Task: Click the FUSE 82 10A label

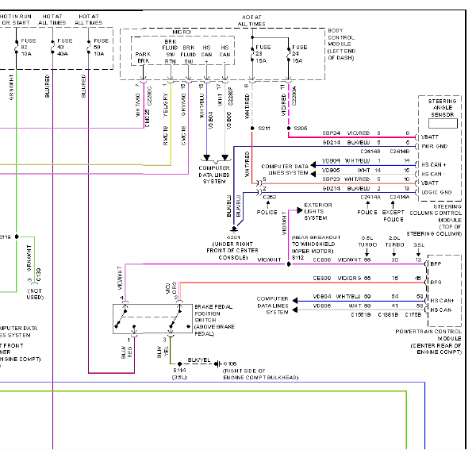Action: [29, 48]
